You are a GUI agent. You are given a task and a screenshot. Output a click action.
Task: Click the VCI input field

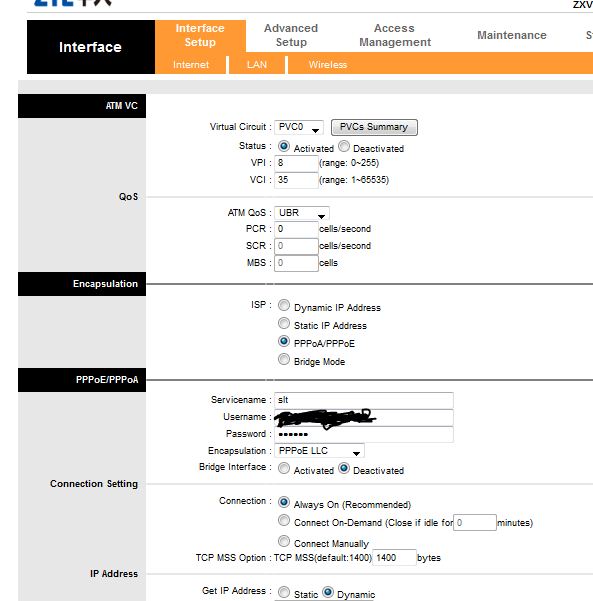(x=296, y=180)
